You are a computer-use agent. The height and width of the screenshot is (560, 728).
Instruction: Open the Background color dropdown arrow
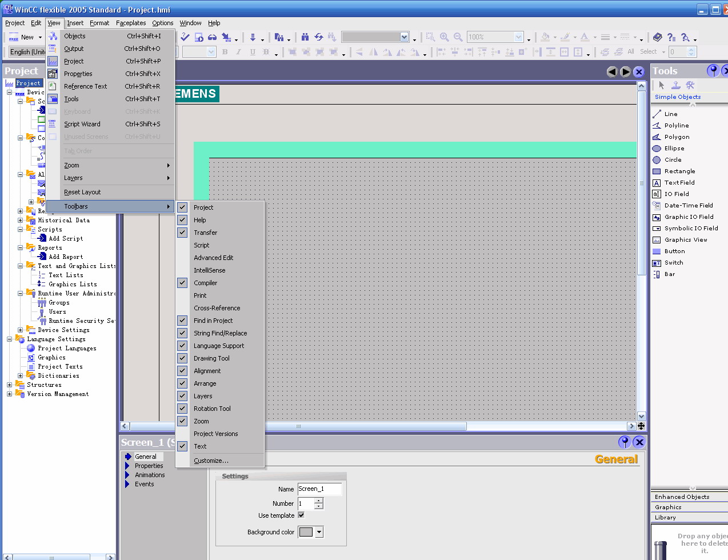[319, 532]
